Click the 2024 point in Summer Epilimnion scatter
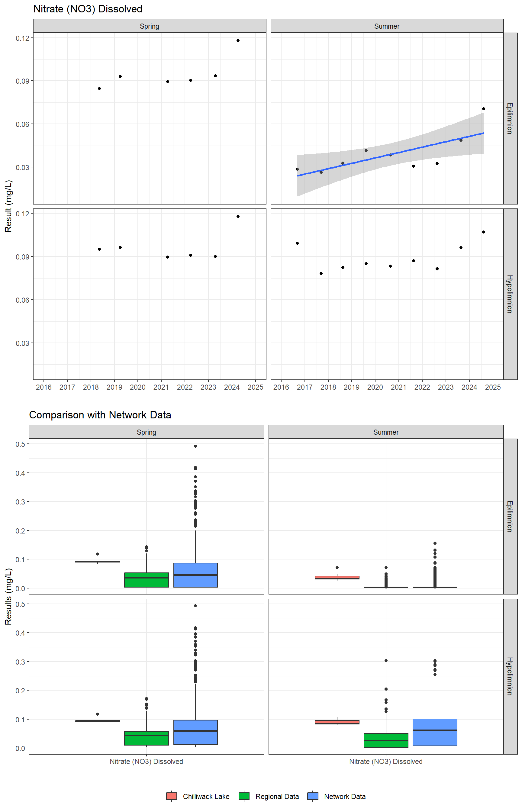Screen dimensions: 522x812 483,109
